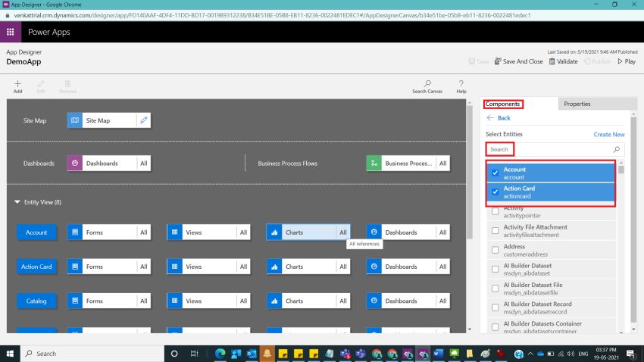
Task: Uncheck the Action Card entity checkbox
Action: [495, 192]
